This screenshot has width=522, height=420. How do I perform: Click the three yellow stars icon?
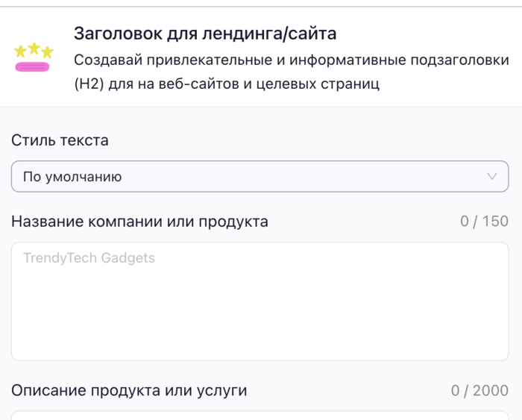[34, 51]
